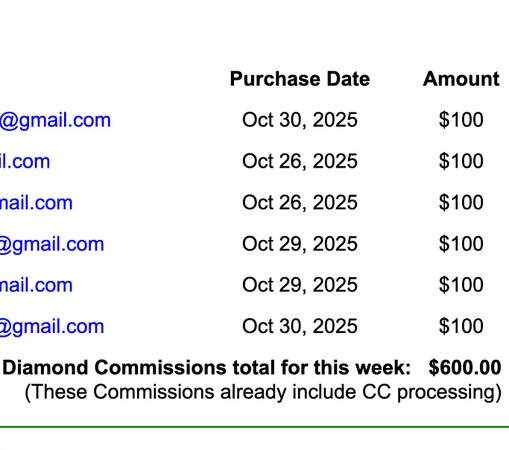This screenshot has width=509, height=450.
Task: Click the Amount column header
Action: click(461, 79)
